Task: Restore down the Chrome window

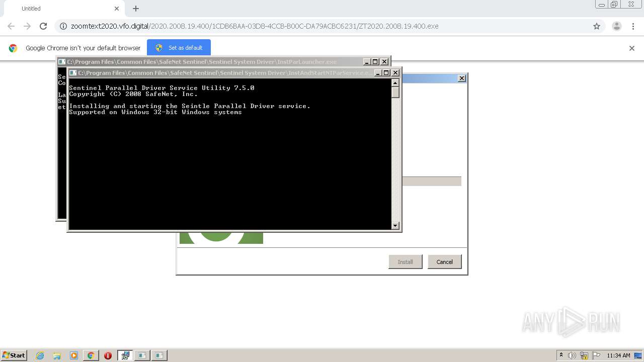Action: (614, 5)
